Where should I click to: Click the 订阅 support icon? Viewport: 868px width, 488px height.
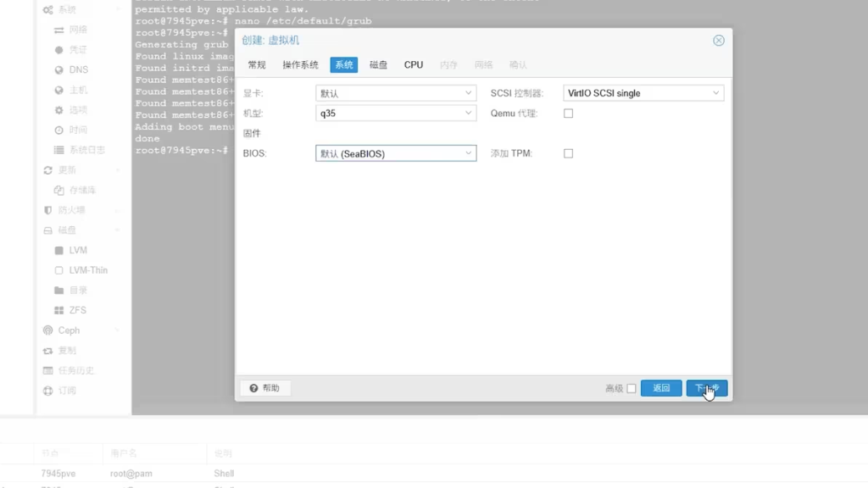(48, 391)
